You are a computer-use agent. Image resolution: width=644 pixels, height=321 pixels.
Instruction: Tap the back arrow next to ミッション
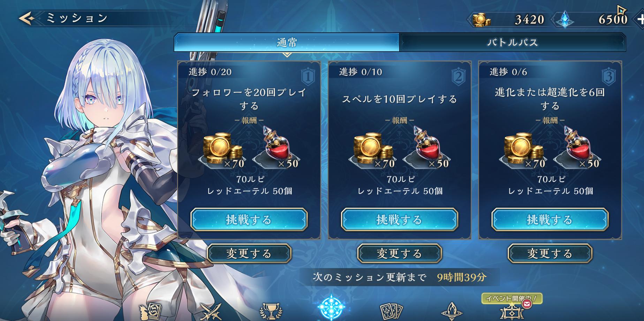click(27, 18)
